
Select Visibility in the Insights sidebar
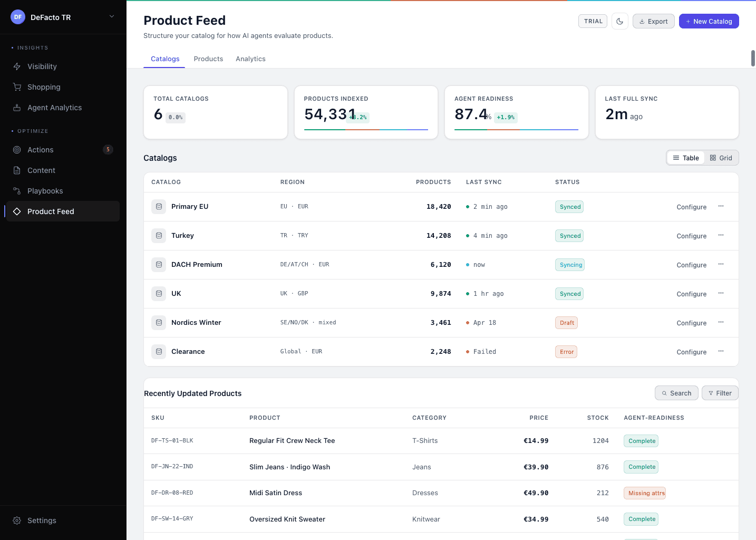pyautogui.click(x=42, y=66)
